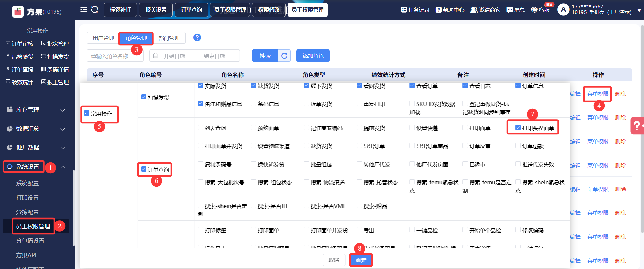Click the start date 开始日期 picker field
Viewport: 644px width, 269px height.
pos(174,56)
